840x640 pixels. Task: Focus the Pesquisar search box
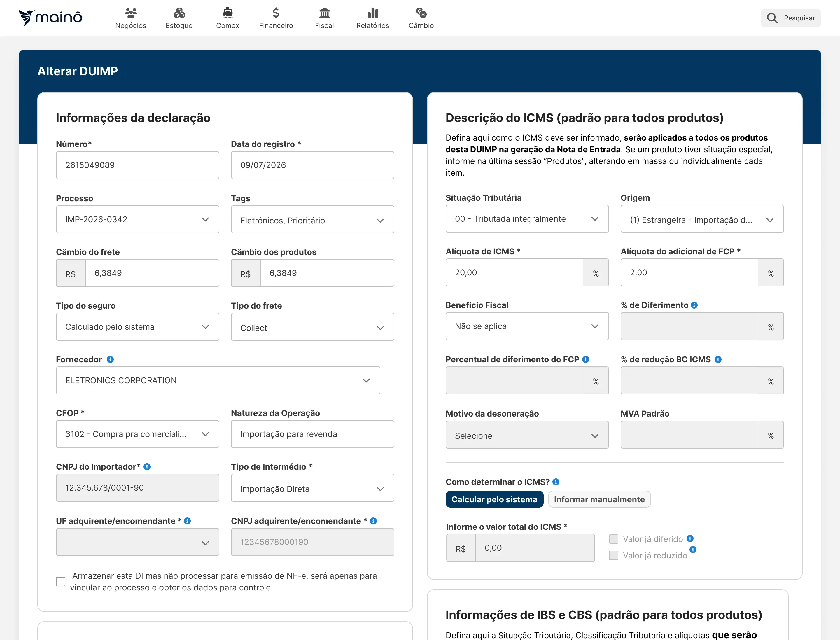coord(791,18)
